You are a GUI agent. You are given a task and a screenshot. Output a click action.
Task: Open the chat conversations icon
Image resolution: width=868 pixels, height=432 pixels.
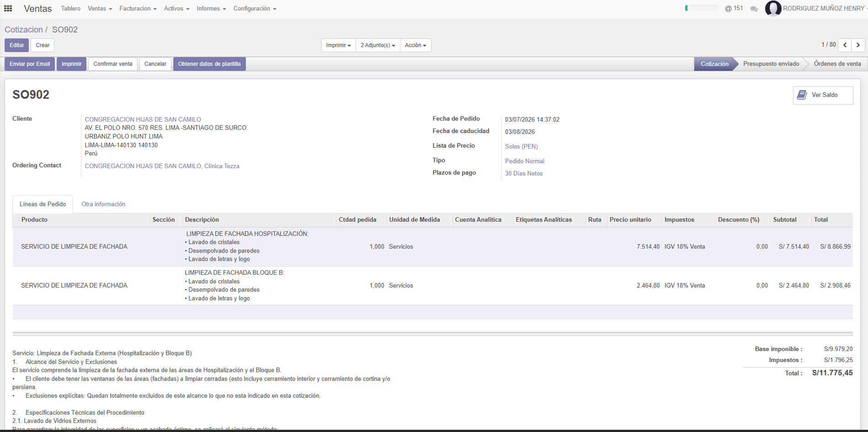[754, 9]
